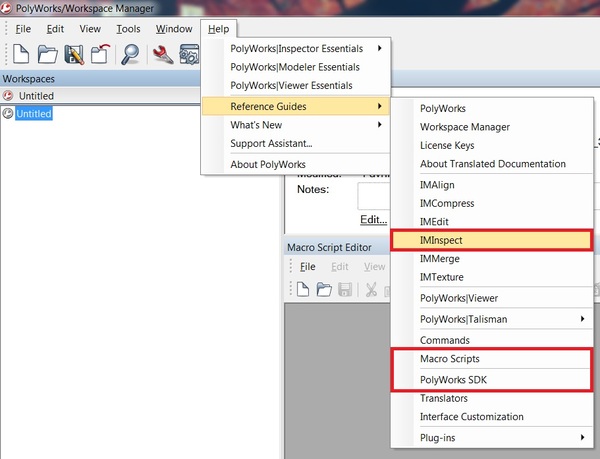The height and width of the screenshot is (459, 600).
Task: Click the gear options icon in toolbar
Action: point(189,54)
